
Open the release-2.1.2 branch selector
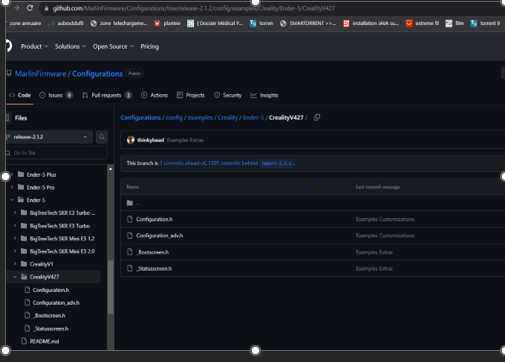(49, 137)
